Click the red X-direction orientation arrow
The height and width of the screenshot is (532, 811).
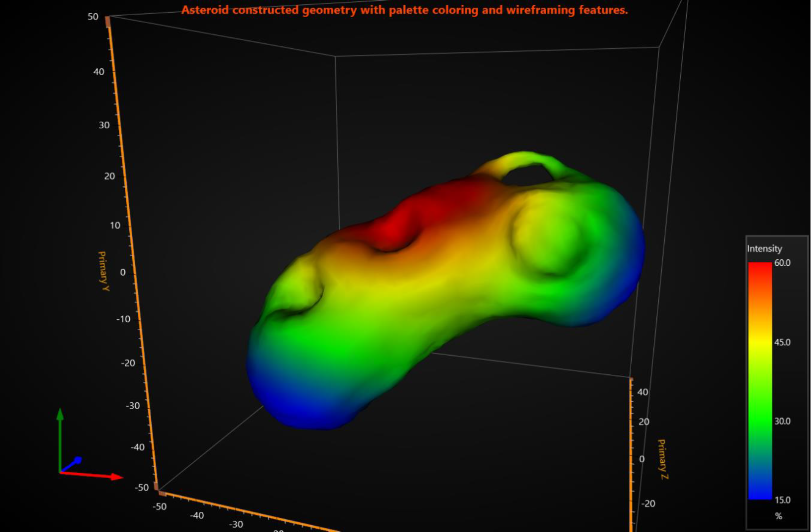[x=91, y=475]
